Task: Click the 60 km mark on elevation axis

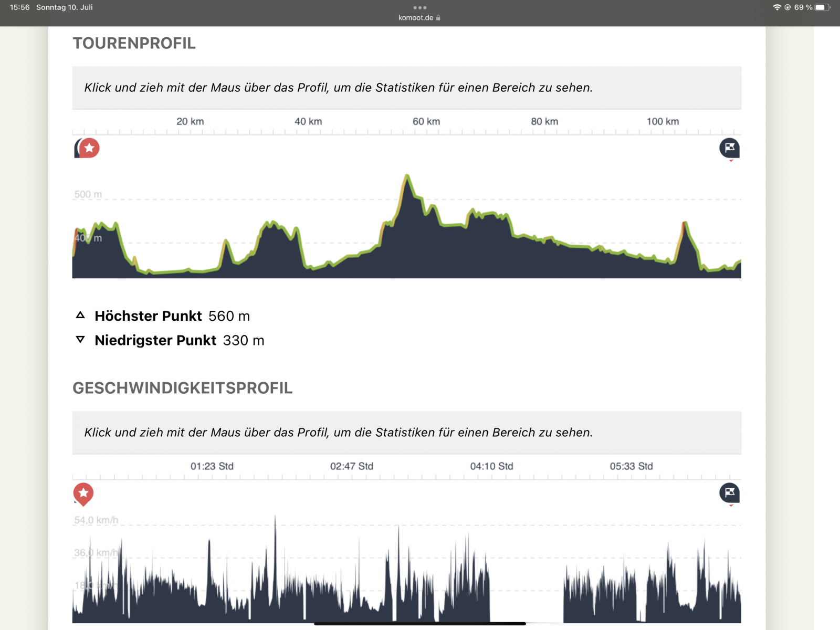Action: 426,122
